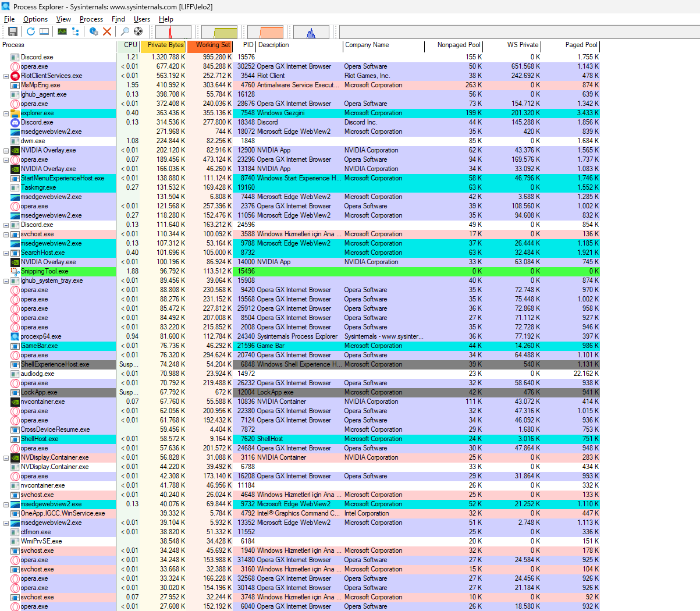Click the Opera icon of PID 30252 row

(15, 66)
